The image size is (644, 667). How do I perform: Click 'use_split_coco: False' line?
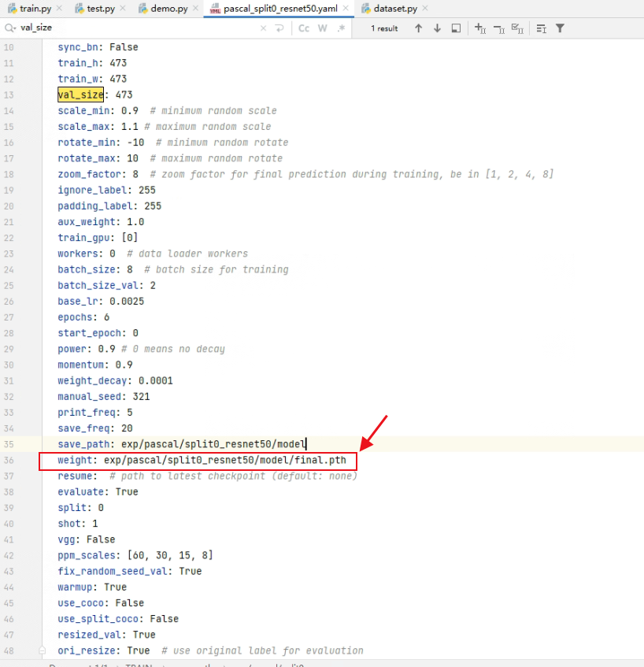point(118,619)
